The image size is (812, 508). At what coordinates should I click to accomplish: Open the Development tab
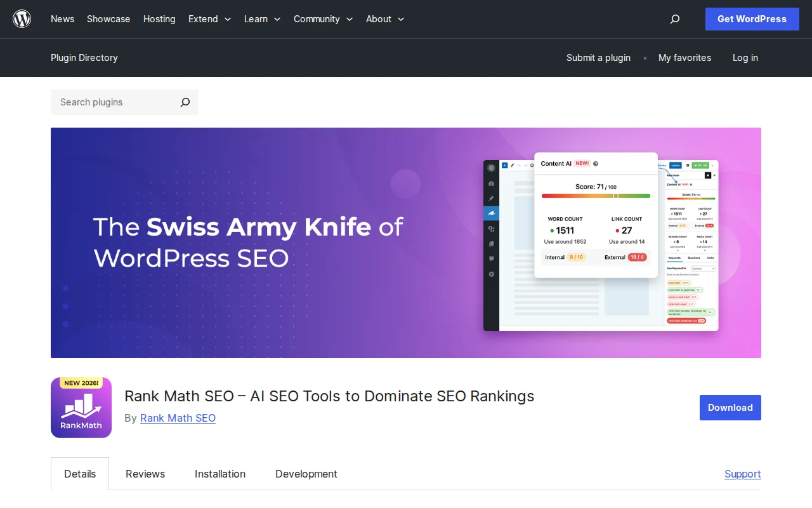306,474
